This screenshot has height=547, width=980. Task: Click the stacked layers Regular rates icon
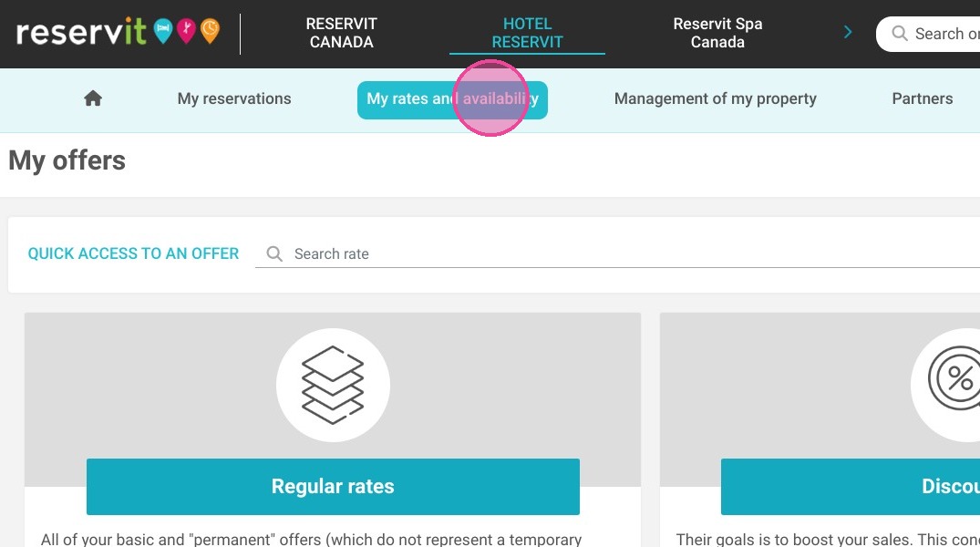(333, 385)
